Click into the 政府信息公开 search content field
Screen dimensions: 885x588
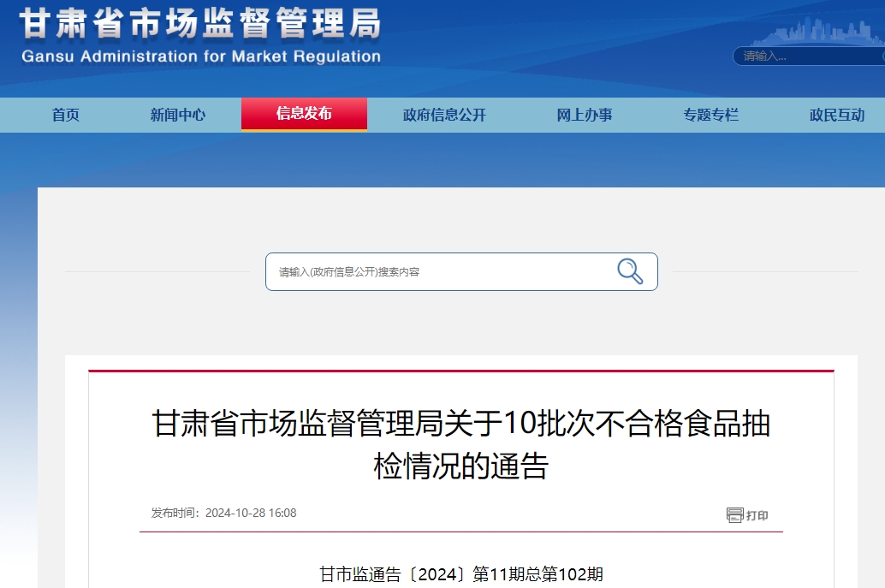tap(437, 272)
